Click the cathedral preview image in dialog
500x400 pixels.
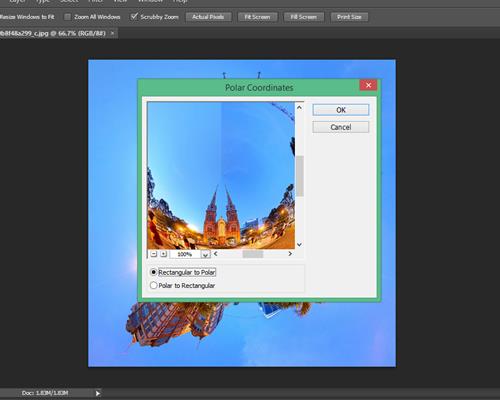[221, 175]
